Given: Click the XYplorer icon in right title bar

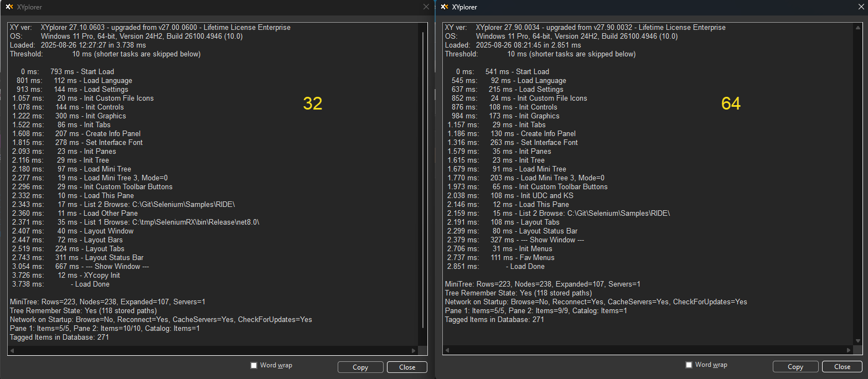Looking at the screenshot, I should (444, 7).
